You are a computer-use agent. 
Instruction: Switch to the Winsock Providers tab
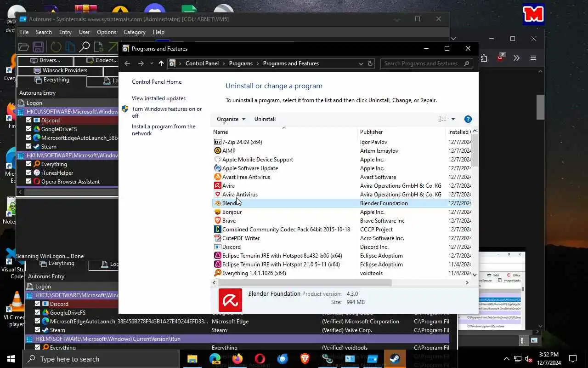(x=60, y=70)
